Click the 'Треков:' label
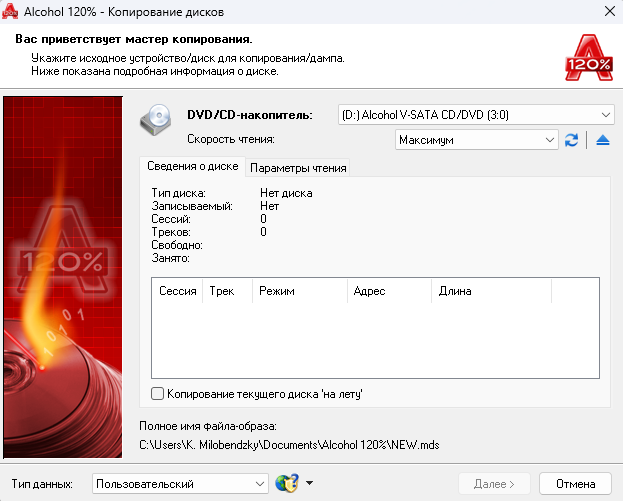 (x=171, y=232)
